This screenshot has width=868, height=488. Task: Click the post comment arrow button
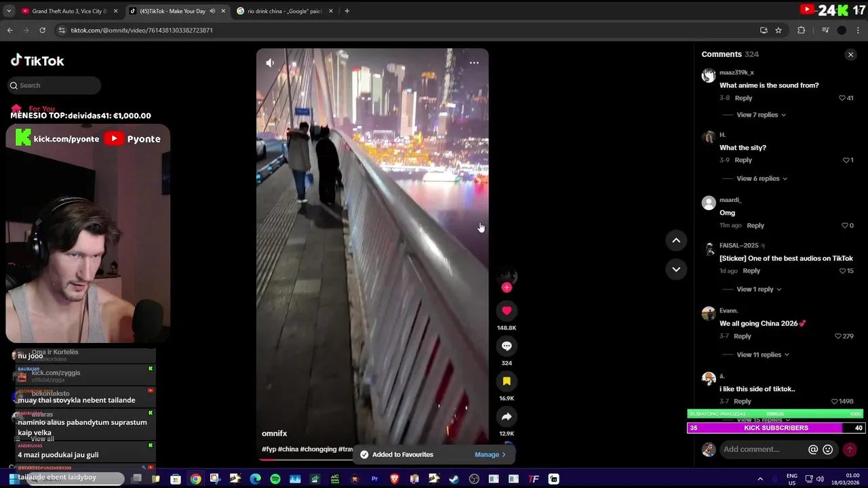(850, 449)
